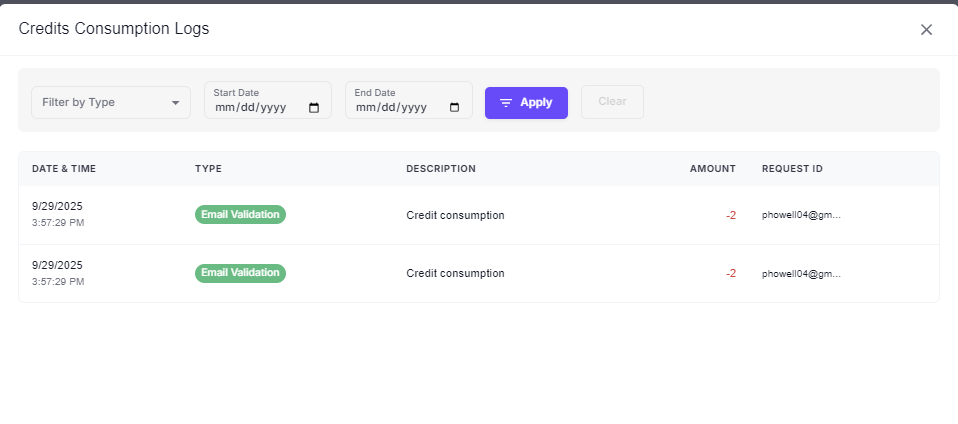The image size is (958, 424).
Task: Click the first row's truncated request ID
Action: (801, 215)
